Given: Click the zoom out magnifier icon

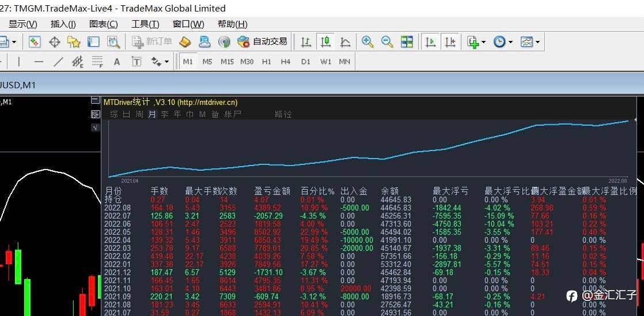Looking at the screenshot, I should [x=387, y=42].
